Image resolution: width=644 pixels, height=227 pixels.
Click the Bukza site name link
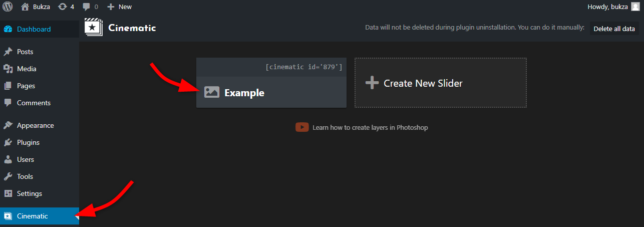pos(42,7)
